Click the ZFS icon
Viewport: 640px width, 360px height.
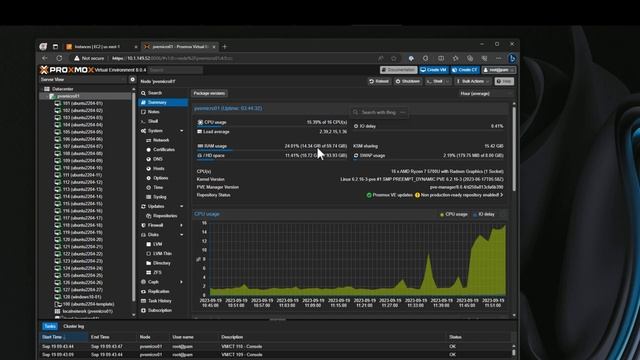click(149, 272)
